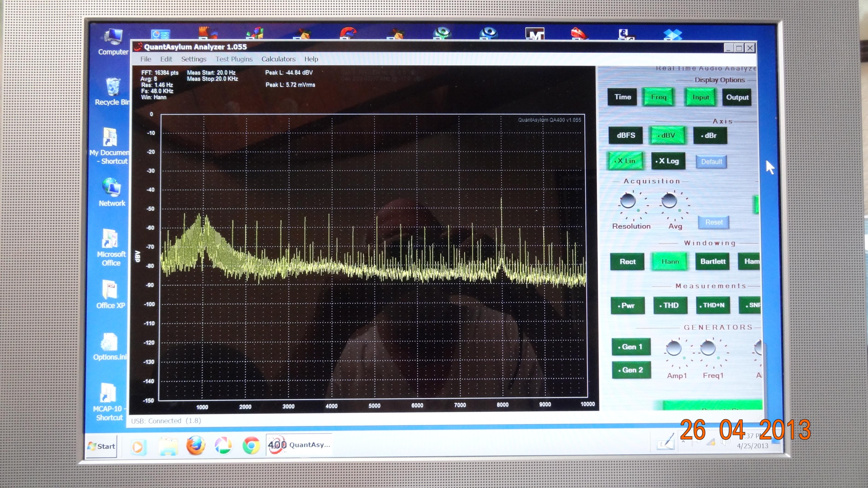Click the 'Win: Hann' info text
Image resolution: width=868 pixels, height=488 pixels.
154,97
